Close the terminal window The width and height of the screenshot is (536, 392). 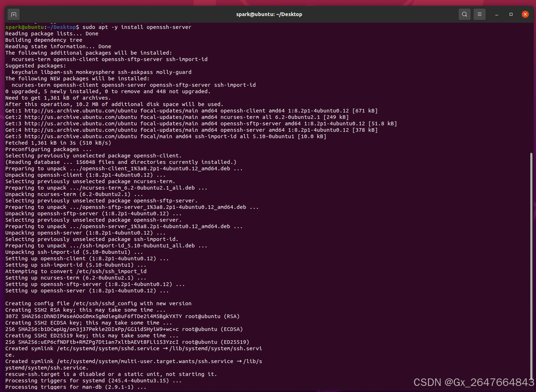tap(525, 14)
